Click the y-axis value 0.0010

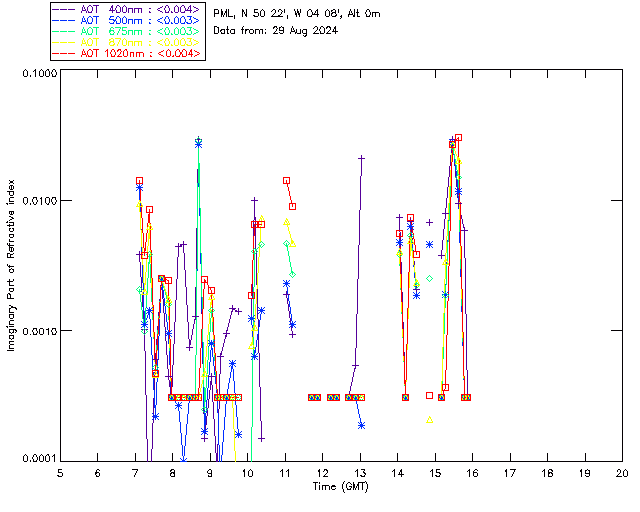coord(40,331)
